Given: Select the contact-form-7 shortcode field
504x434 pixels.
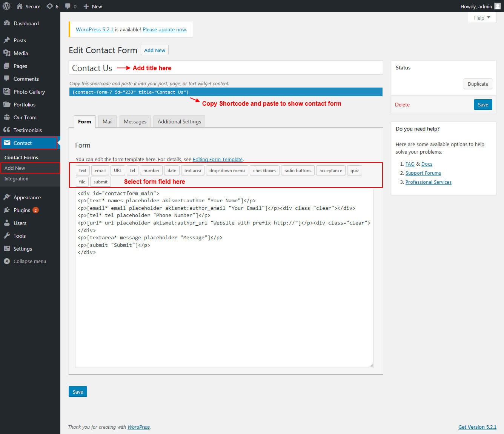Looking at the screenshot, I should (226, 92).
